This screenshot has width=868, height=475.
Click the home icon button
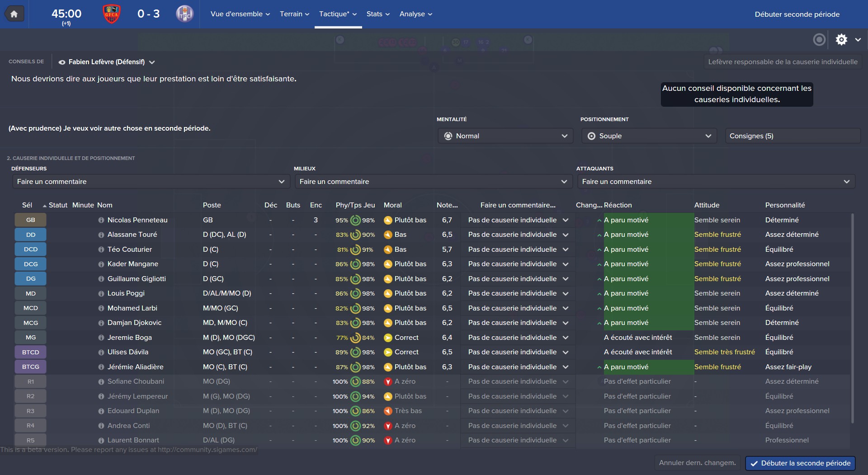[14, 14]
